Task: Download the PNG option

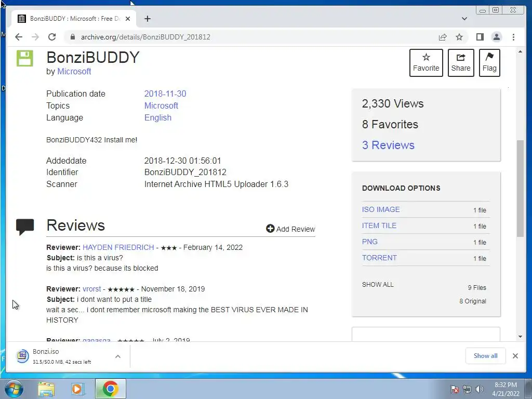Action: click(369, 242)
